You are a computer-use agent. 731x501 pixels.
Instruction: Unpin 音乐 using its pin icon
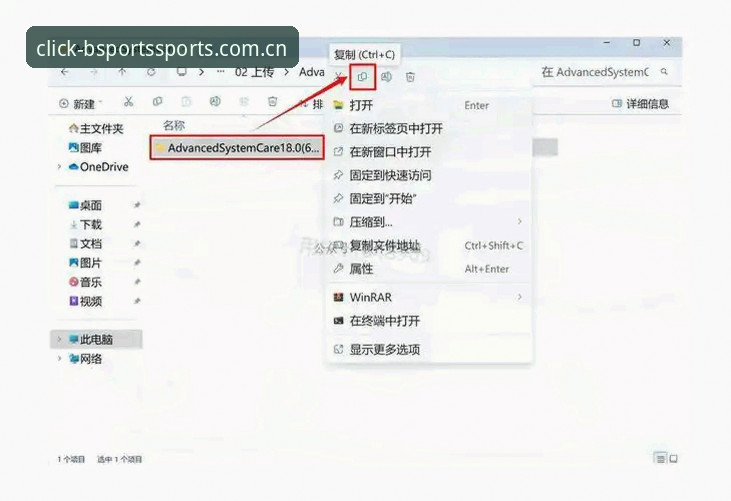[137, 282]
